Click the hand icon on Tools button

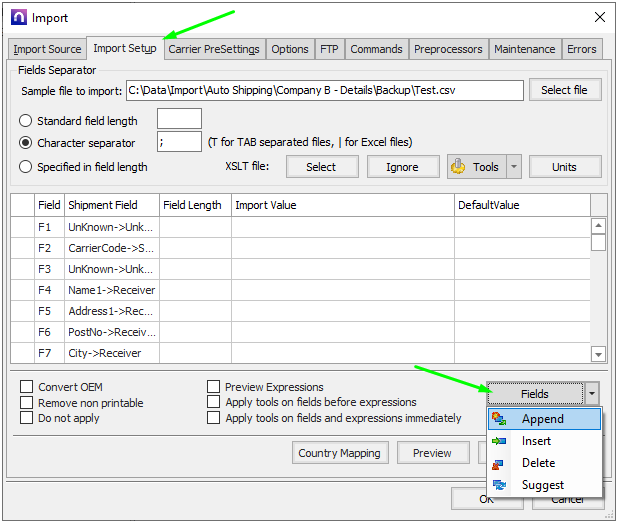461,167
